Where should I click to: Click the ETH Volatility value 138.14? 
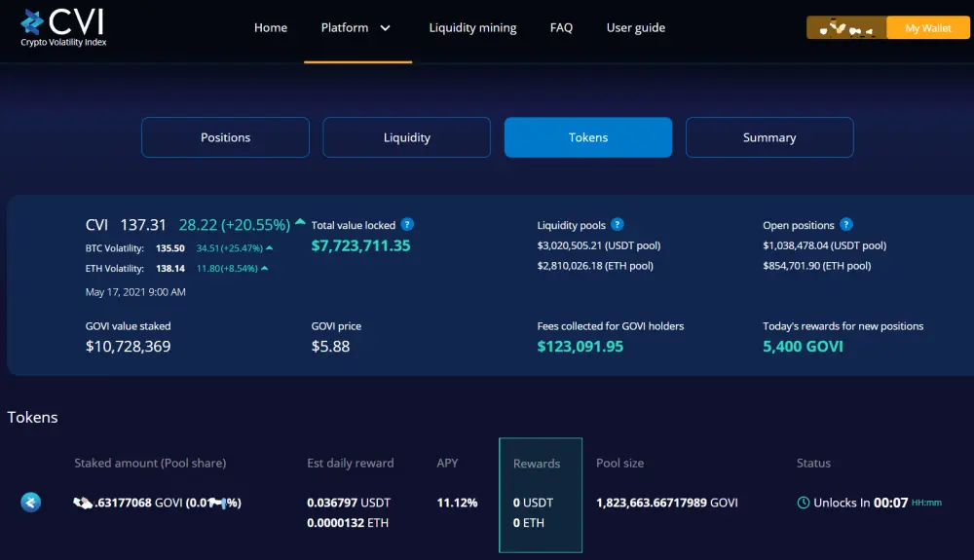pyautogui.click(x=170, y=268)
